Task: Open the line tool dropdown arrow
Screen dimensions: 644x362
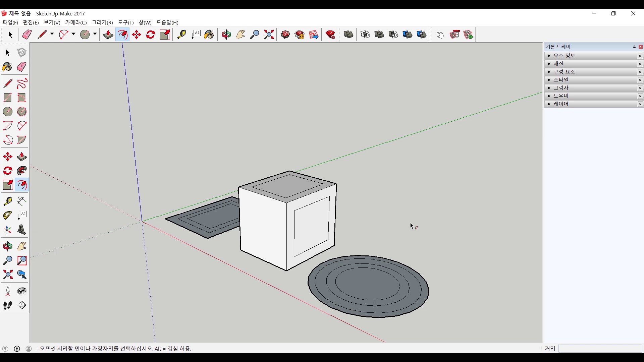Action: click(x=52, y=34)
